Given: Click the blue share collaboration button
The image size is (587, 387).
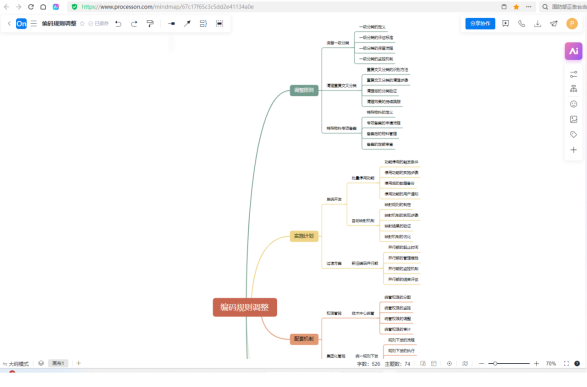Looking at the screenshot, I should (480, 24).
